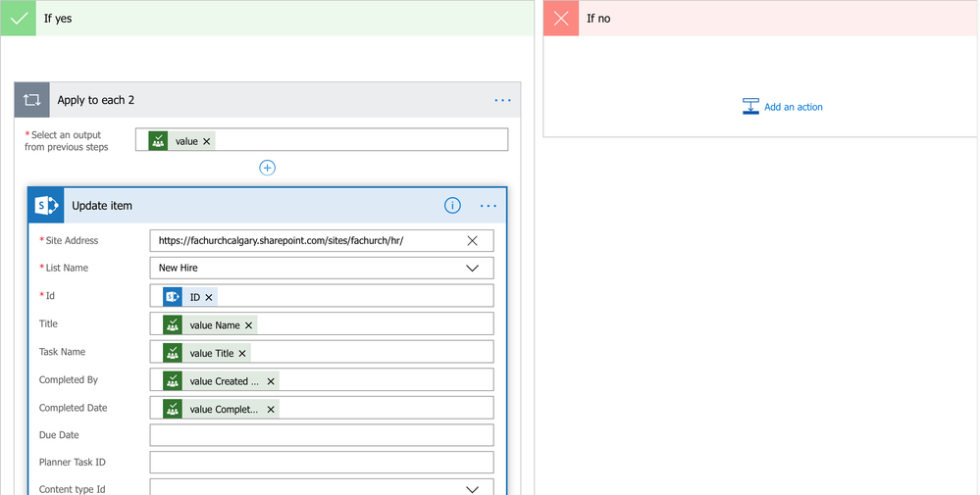Click the Planner icon on value token
This screenshot has width=980, height=495.
(158, 141)
